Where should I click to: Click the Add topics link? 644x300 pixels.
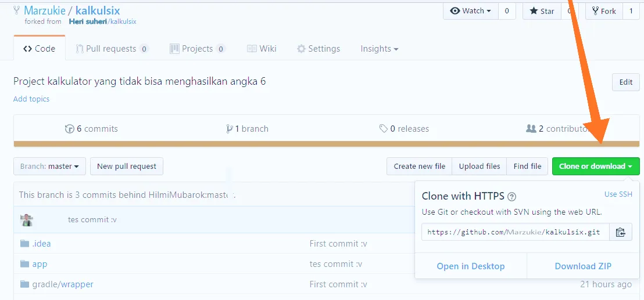click(x=31, y=99)
